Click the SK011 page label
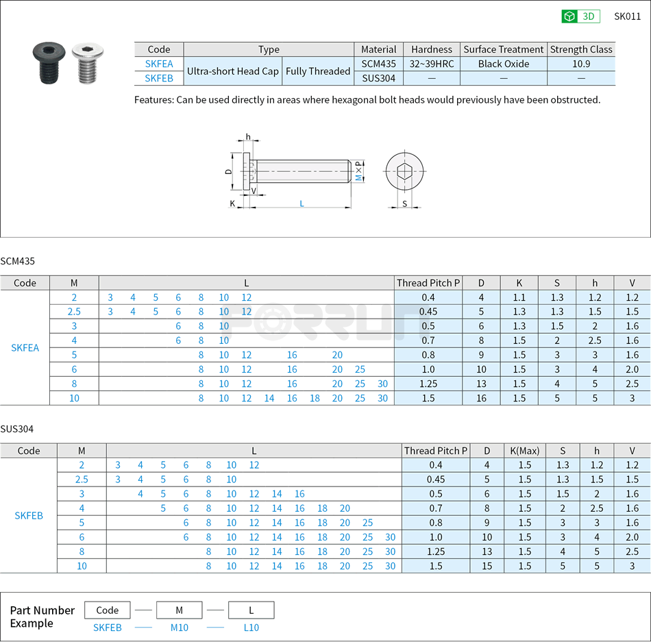 coord(627,16)
